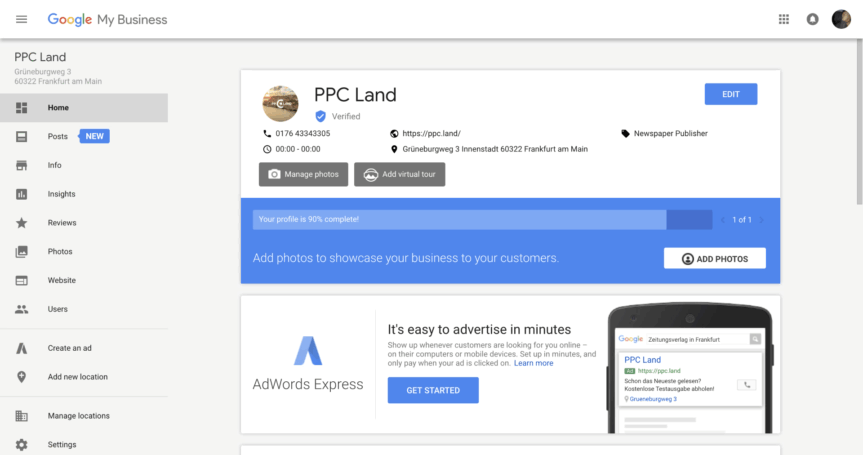This screenshot has height=455, width=863.
Task: Click the phone number 0176 43343305
Action: 303,134
